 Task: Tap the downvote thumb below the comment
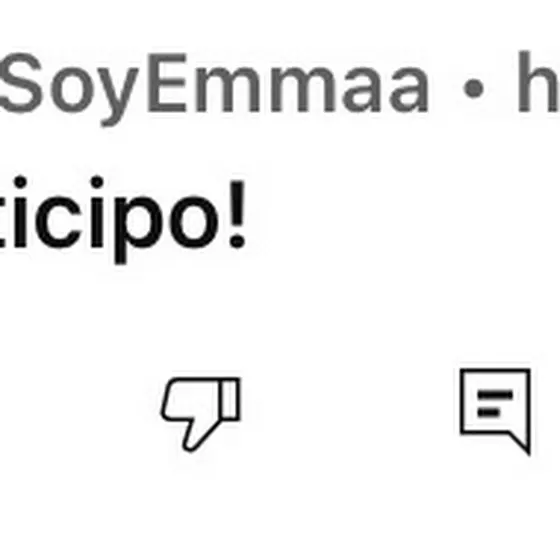coord(201,414)
